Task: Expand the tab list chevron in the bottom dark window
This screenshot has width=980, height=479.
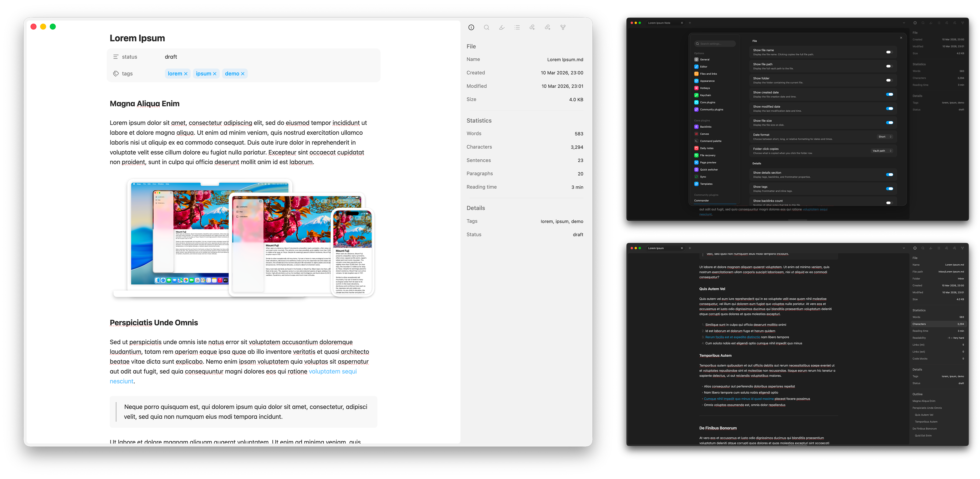Action: [x=904, y=248]
